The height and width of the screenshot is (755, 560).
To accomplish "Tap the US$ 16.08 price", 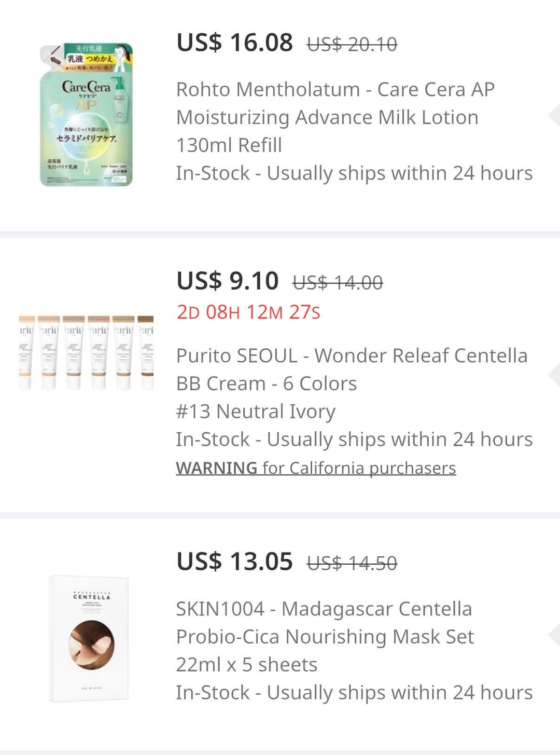I will (x=234, y=43).
